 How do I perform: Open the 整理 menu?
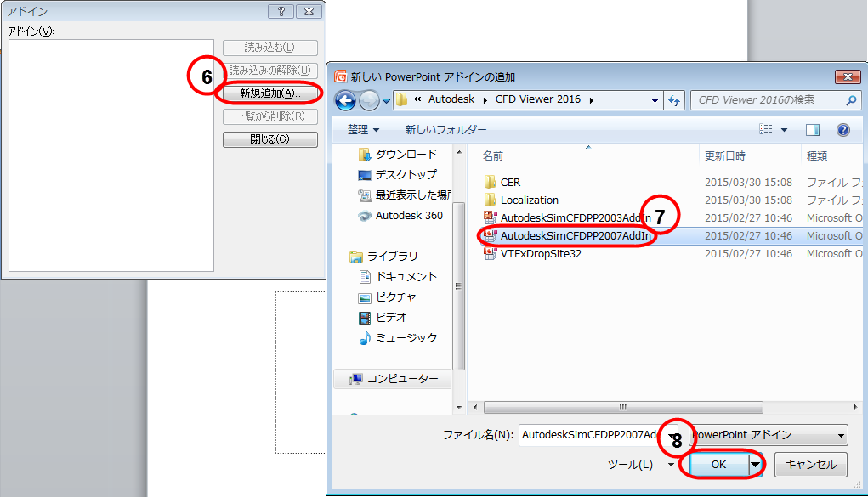[x=363, y=129]
